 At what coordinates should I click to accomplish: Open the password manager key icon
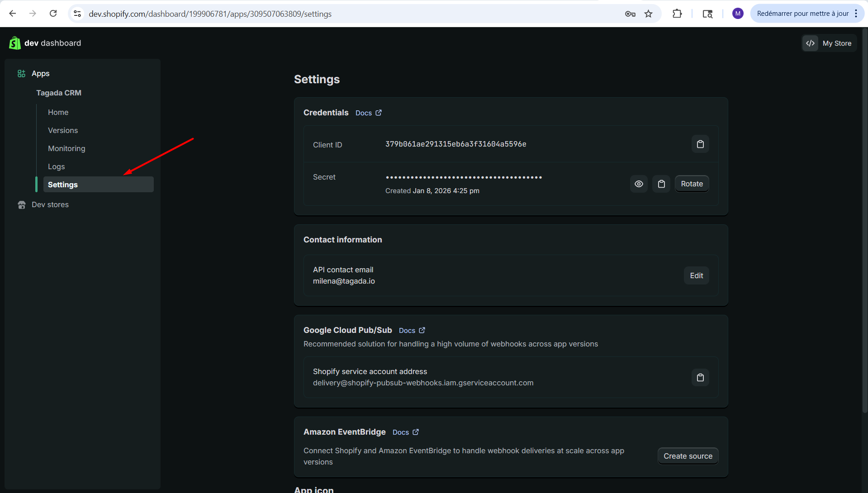pyautogui.click(x=630, y=14)
